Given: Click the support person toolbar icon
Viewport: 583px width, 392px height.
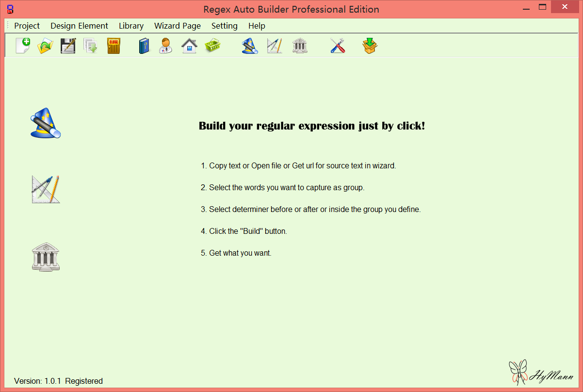Looking at the screenshot, I should 166,46.
